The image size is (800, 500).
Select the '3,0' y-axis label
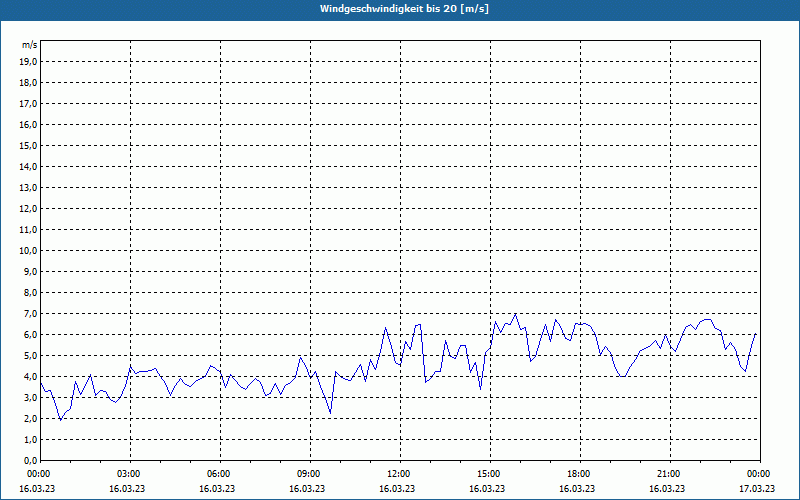[x=31, y=397]
